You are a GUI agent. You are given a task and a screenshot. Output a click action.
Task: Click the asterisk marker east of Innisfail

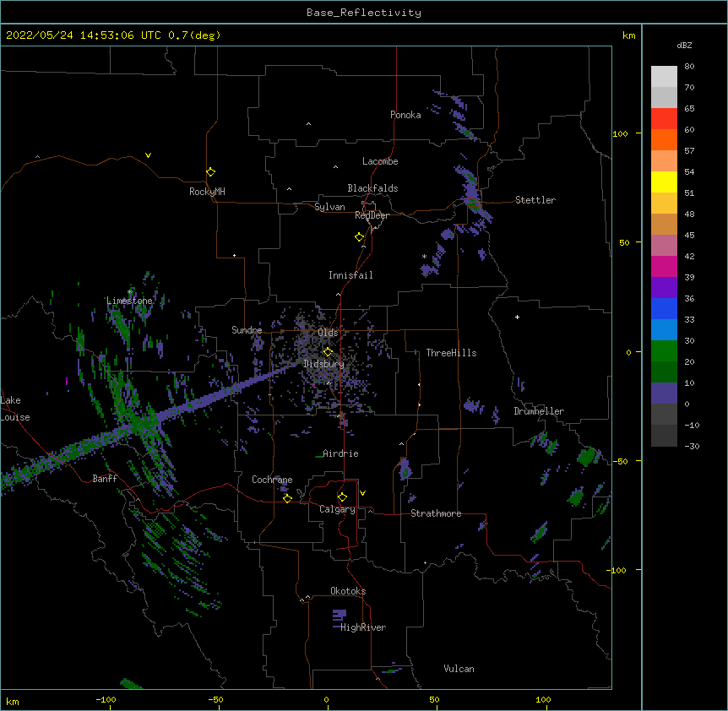pyautogui.click(x=424, y=257)
